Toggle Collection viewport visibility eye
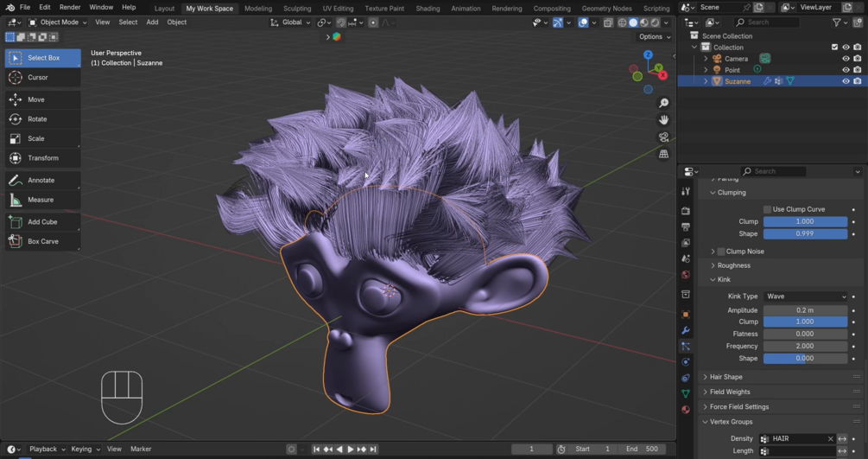The image size is (868, 459). click(x=846, y=48)
